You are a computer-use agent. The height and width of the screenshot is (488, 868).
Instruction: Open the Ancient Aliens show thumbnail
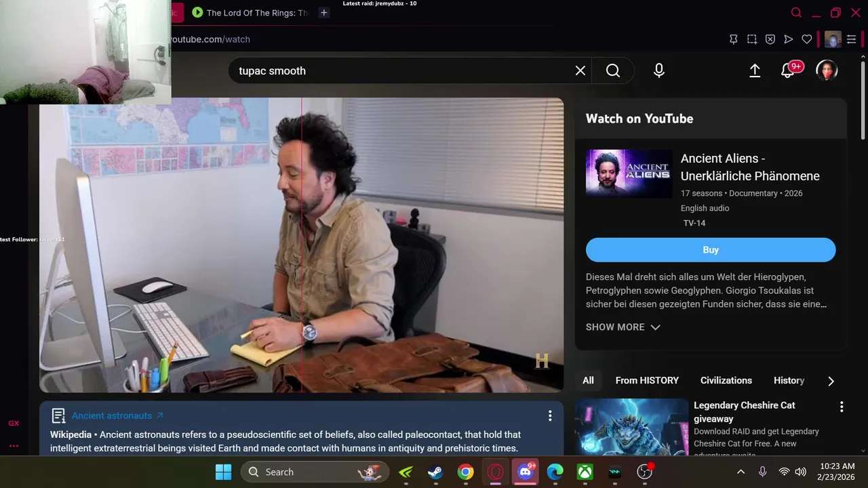pyautogui.click(x=629, y=174)
